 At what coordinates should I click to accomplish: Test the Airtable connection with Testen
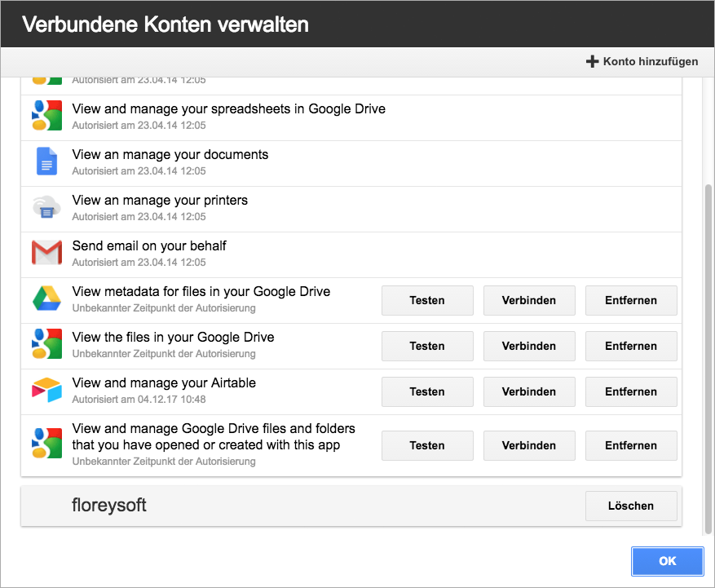(x=427, y=391)
